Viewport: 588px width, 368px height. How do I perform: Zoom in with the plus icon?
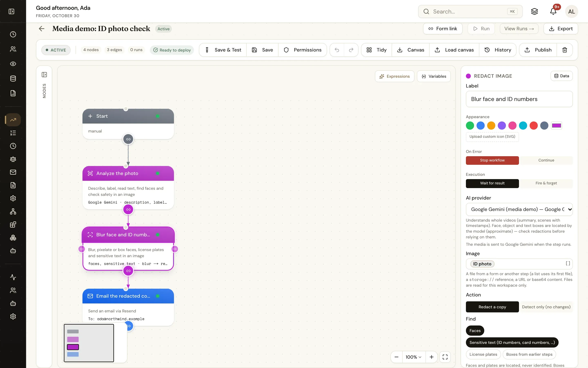coord(432,357)
